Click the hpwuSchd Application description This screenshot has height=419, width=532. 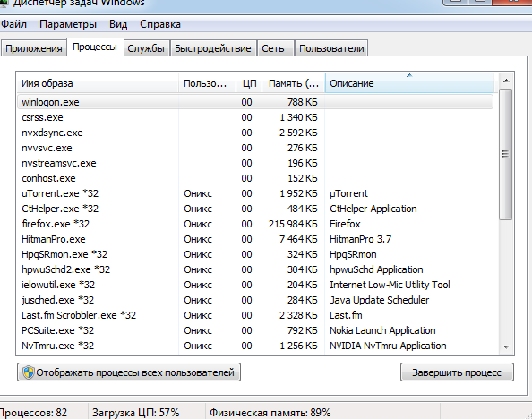tap(376, 269)
